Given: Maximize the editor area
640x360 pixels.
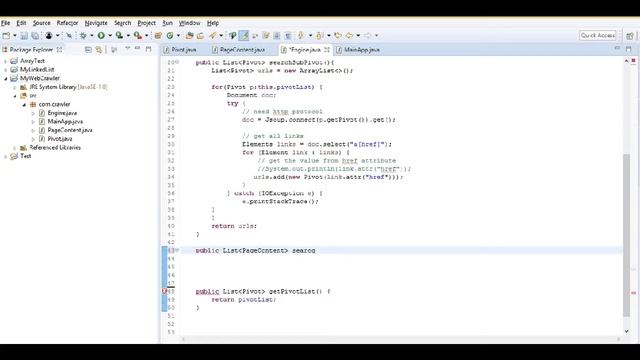Looking at the screenshot, I should [x=629, y=49].
